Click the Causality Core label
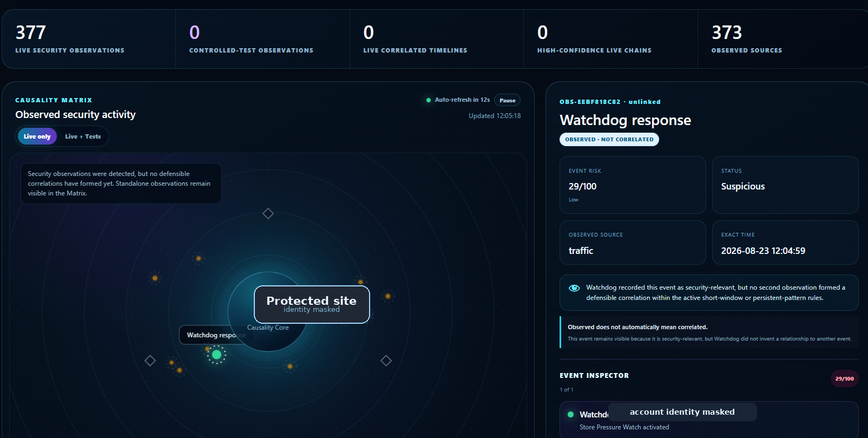This screenshot has height=438, width=868. [268, 328]
